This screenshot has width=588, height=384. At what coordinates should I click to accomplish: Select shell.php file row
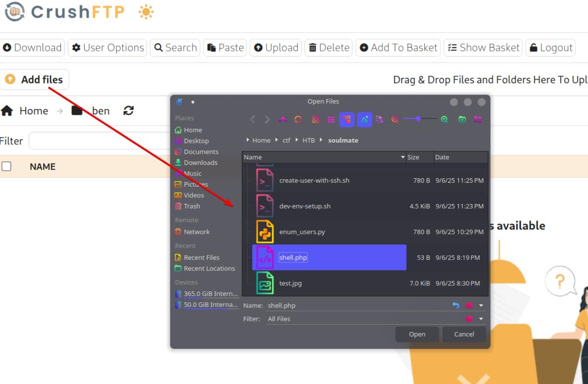pyautogui.click(x=329, y=257)
